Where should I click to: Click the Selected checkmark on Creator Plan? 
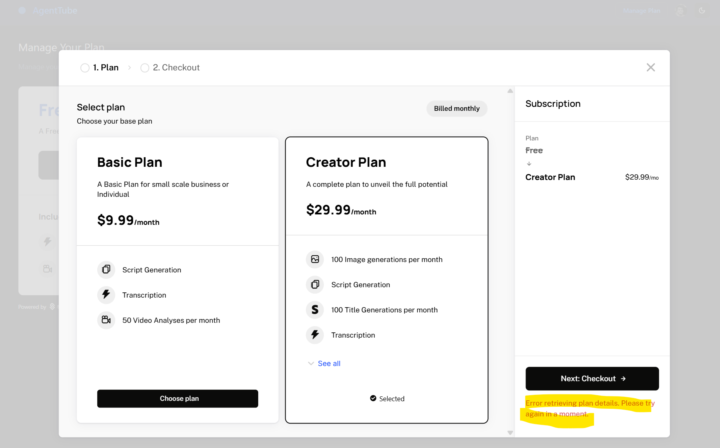pos(373,398)
